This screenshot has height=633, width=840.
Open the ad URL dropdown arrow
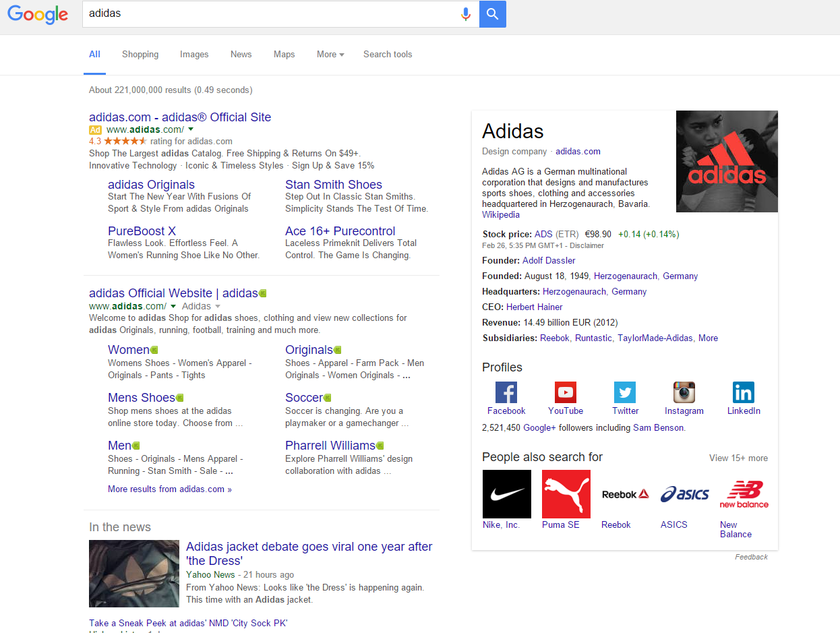click(191, 129)
